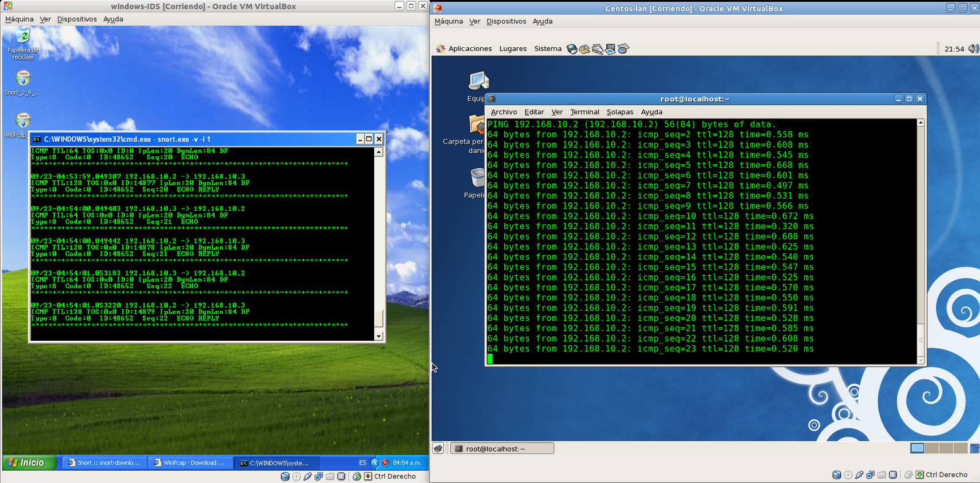Click the 04:54 a.m. clock in Windows taskbar

tap(407, 463)
